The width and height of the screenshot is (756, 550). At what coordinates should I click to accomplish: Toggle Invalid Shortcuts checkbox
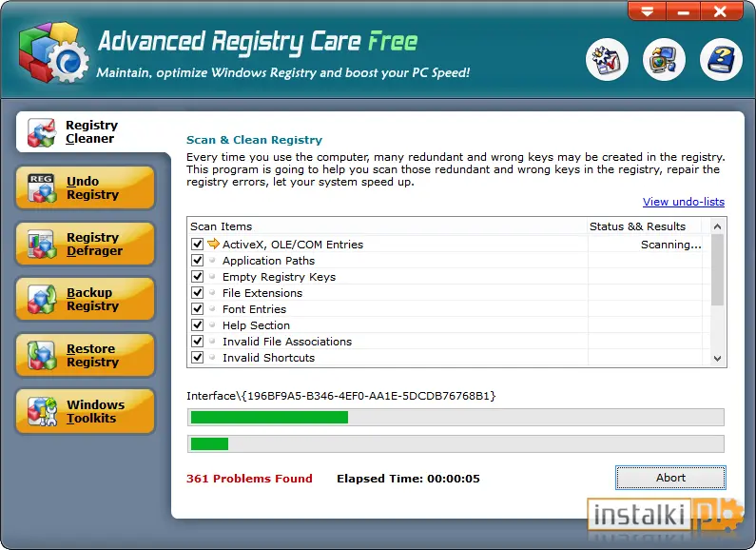coord(197,358)
